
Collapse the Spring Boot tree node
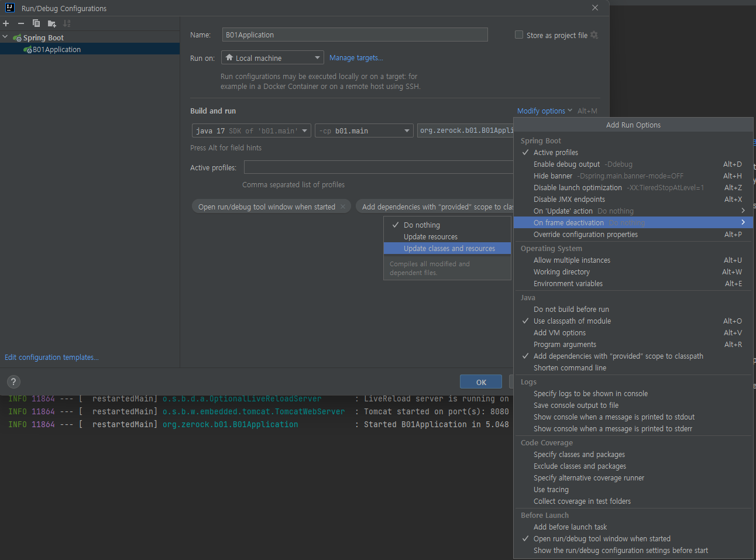click(5, 37)
